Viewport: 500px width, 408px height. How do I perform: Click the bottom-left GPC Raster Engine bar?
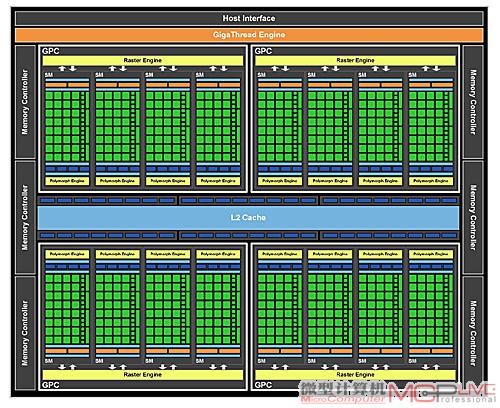click(x=143, y=375)
